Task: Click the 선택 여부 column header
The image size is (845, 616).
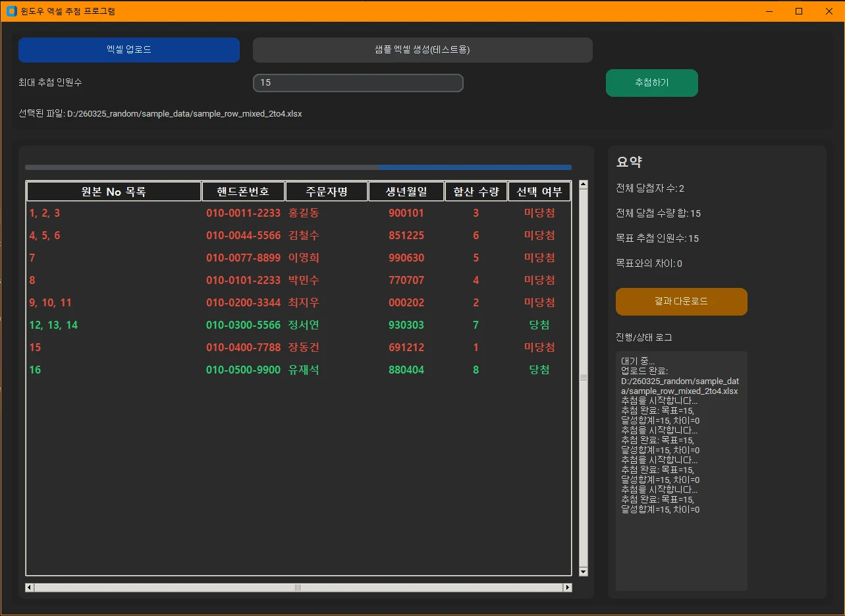Action: 539,192
